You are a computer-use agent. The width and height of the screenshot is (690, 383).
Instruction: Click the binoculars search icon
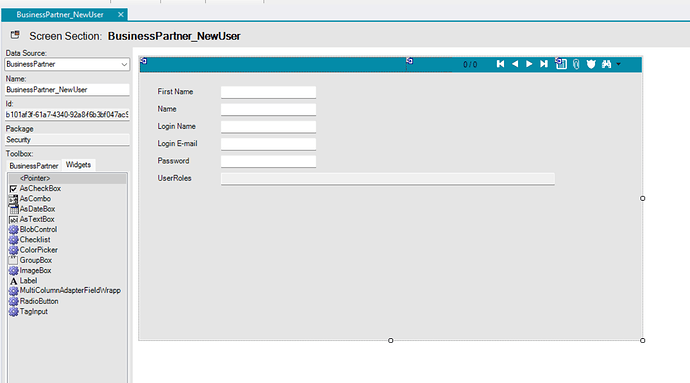(606, 64)
